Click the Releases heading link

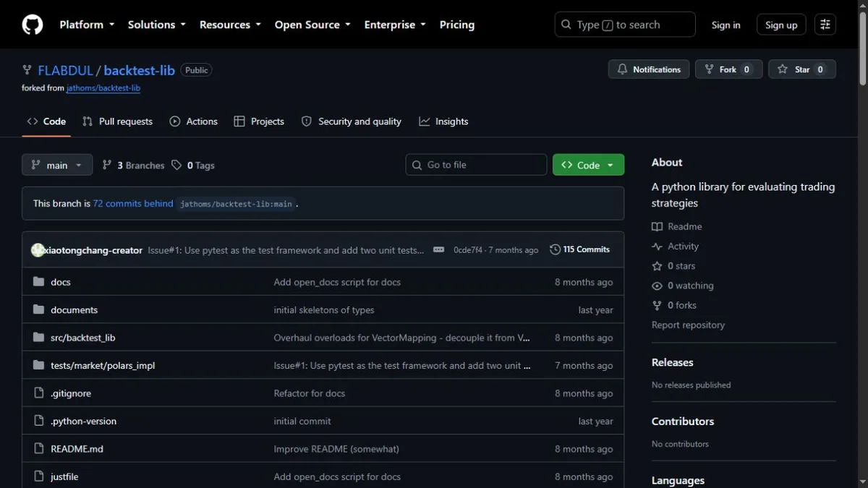[673, 362]
